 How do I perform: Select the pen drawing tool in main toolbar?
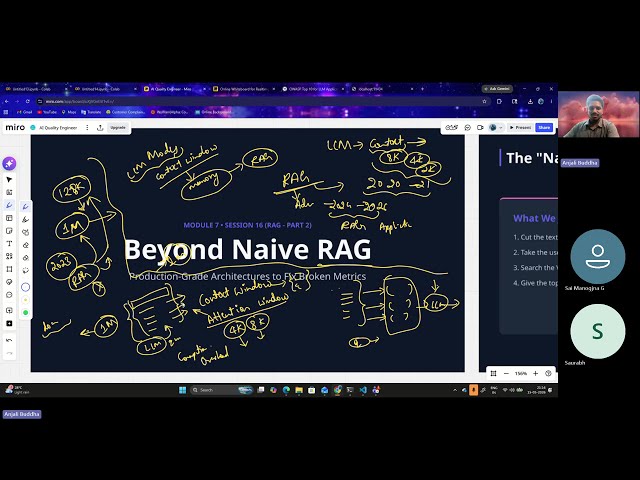9,205
